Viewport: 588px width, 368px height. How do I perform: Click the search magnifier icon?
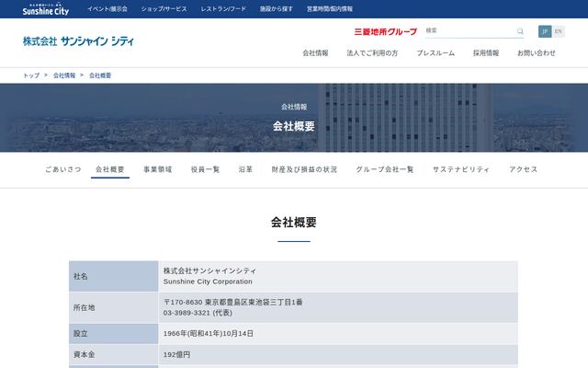click(x=520, y=31)
